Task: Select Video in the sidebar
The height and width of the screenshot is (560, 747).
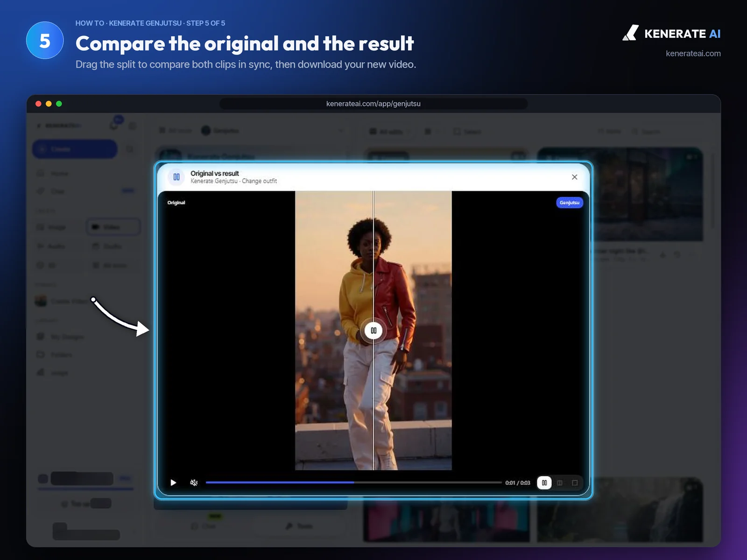Action: coord(113,227)
